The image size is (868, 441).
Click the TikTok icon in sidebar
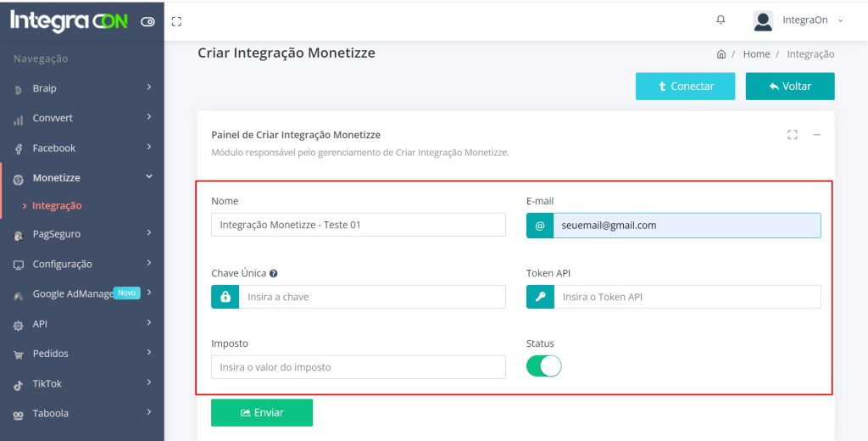click(x=19, y=384)
